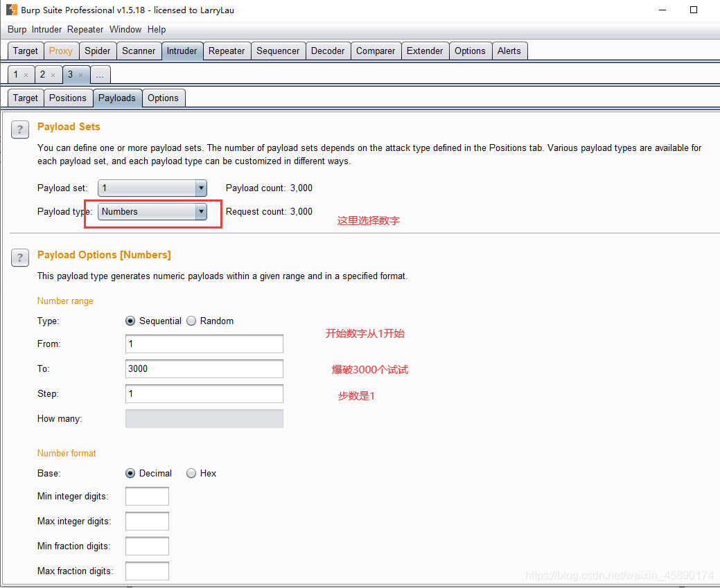This screenshot has width=720, height=588.
Task: Click the disabled How many field
Action: coord(204,418)
